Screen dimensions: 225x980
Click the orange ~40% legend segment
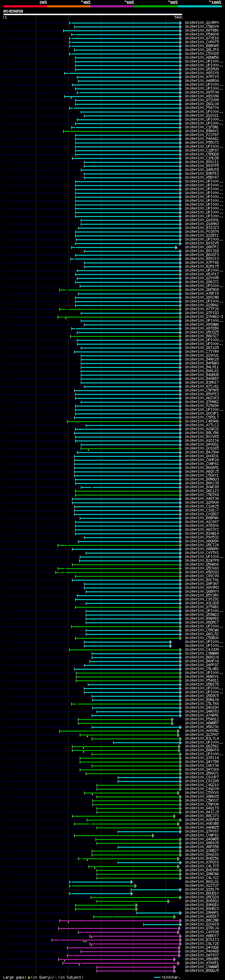(69, 6)
